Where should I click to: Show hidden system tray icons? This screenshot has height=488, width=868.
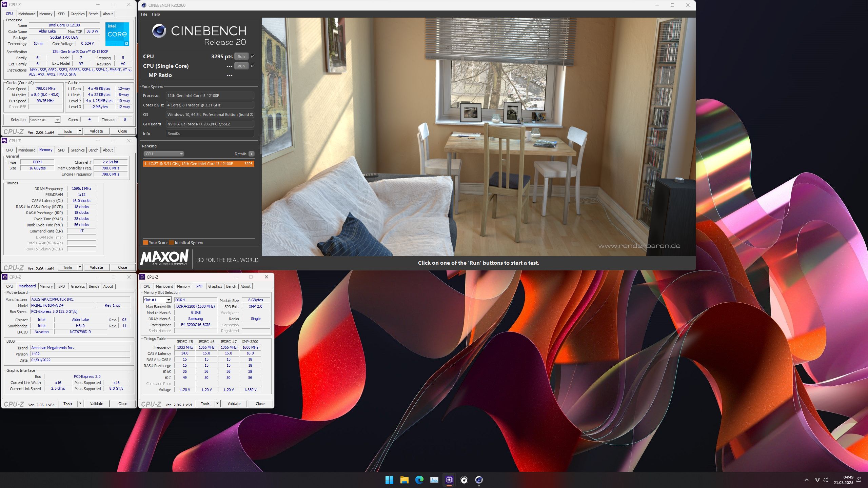pos(807,480)
